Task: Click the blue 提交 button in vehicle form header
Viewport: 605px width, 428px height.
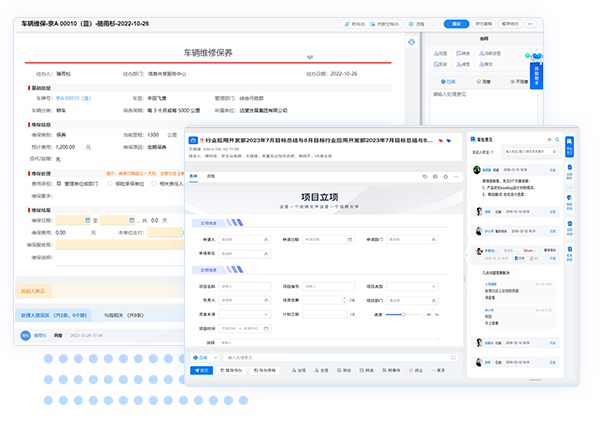Action: point(456,24)
